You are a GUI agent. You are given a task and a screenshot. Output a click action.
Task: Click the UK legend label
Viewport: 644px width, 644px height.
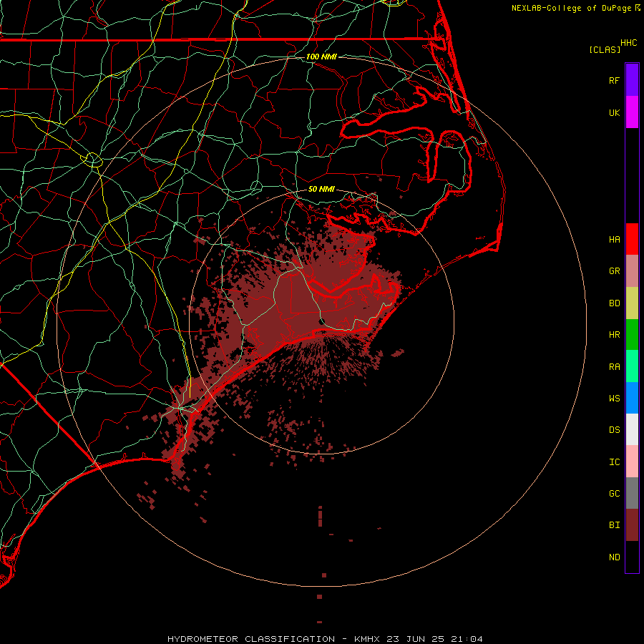click(614, 112)
